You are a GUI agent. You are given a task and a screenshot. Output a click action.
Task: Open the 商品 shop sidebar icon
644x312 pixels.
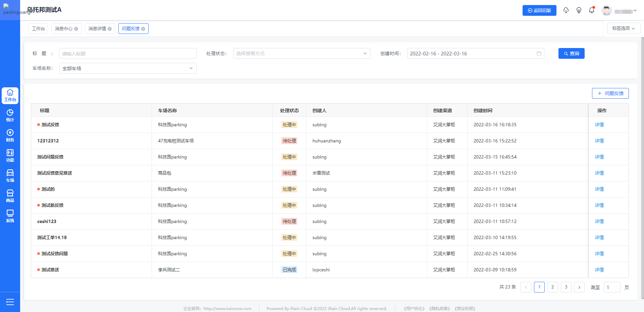[x=10, y=196]
